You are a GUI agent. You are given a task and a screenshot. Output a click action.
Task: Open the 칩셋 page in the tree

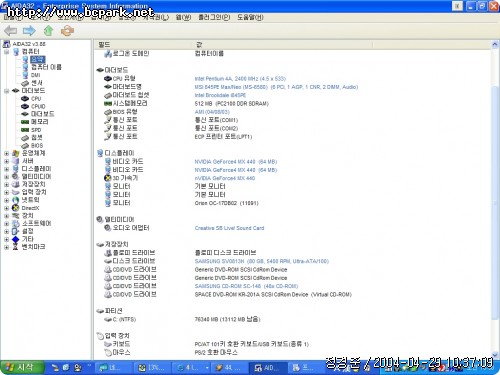[x=37, y=137]
